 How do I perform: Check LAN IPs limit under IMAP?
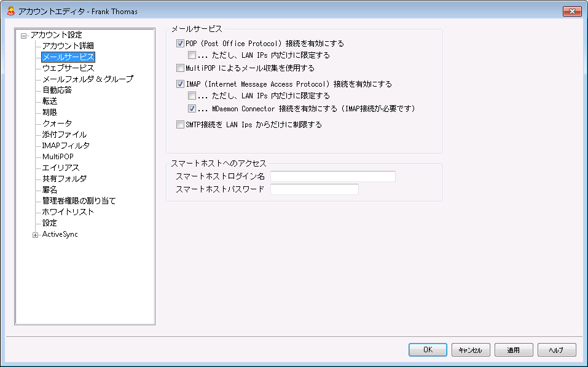point(192,96)
